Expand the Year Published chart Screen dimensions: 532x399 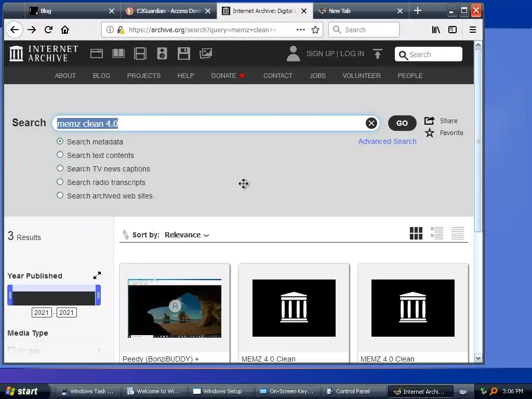(97, 275)
